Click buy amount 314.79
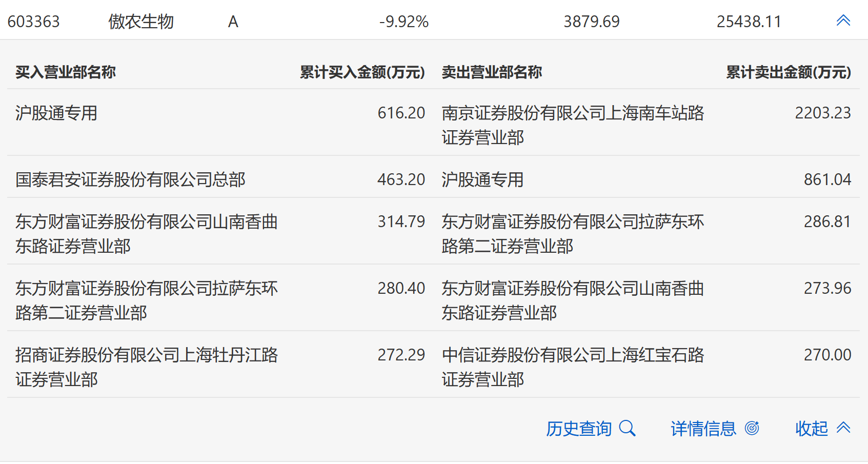 (401, 221)
